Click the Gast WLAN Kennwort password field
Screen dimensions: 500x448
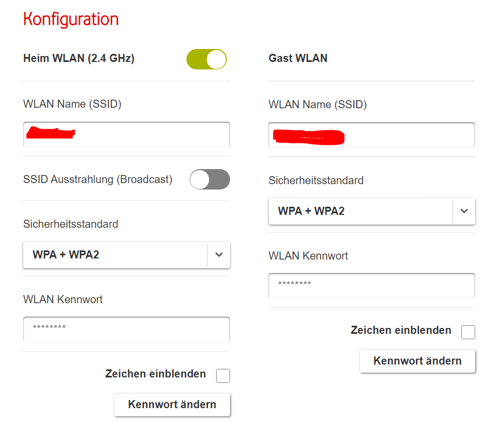point(372,285)
